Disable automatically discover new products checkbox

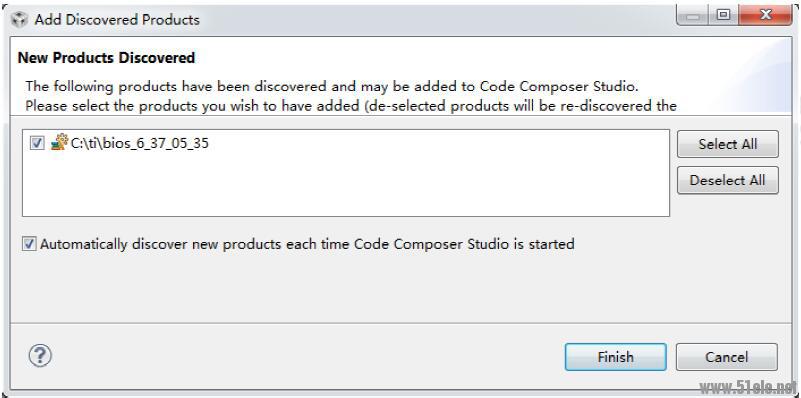(29, 244)
